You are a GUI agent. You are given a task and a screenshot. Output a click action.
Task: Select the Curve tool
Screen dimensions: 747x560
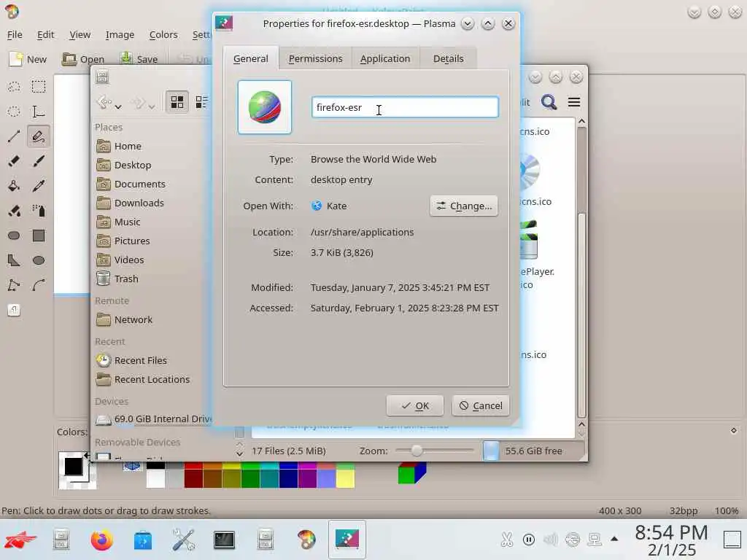[x=39, y=285]
